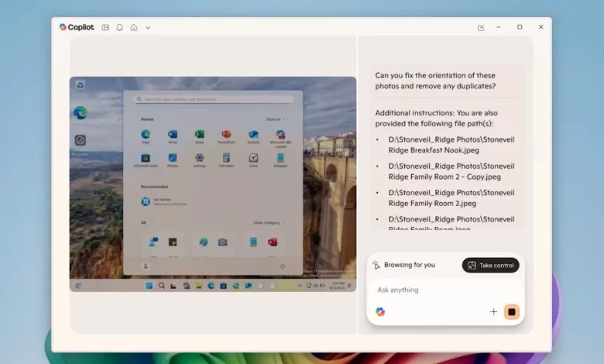Click the Start menu power button

281,266
